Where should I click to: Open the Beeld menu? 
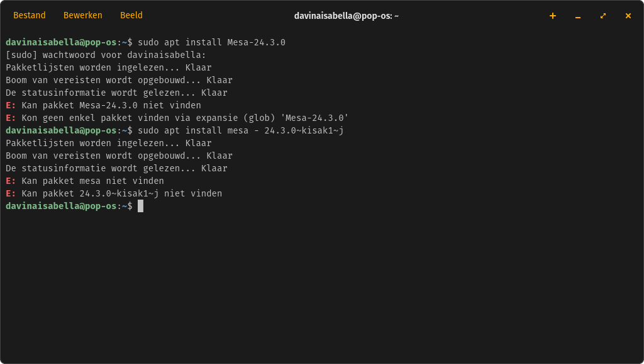(x=131, y=15)
